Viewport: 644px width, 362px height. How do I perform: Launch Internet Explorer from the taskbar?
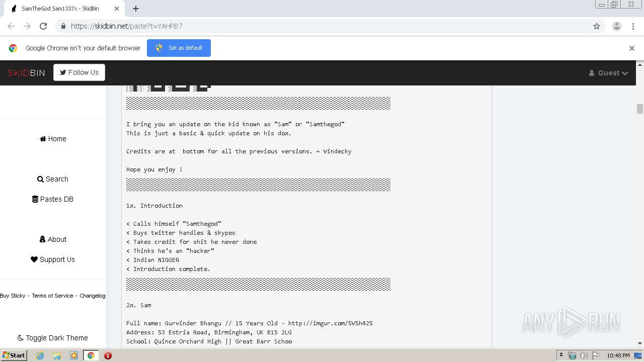[x=40, y=355]
